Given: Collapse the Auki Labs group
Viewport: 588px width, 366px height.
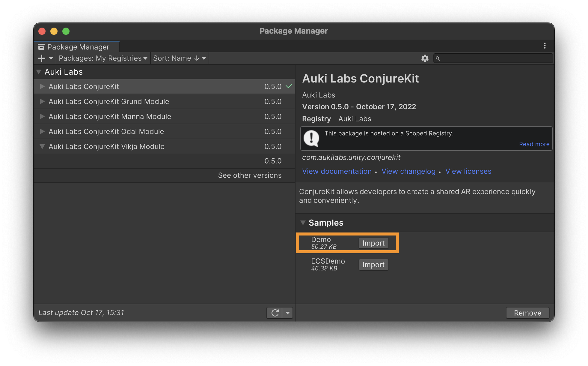Looking at the screenshot, I should click(39, 72).
